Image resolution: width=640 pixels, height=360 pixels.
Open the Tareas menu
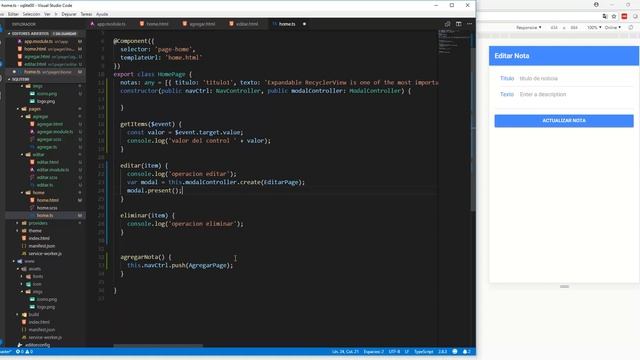pyautogui.click(x=86, y=14)
